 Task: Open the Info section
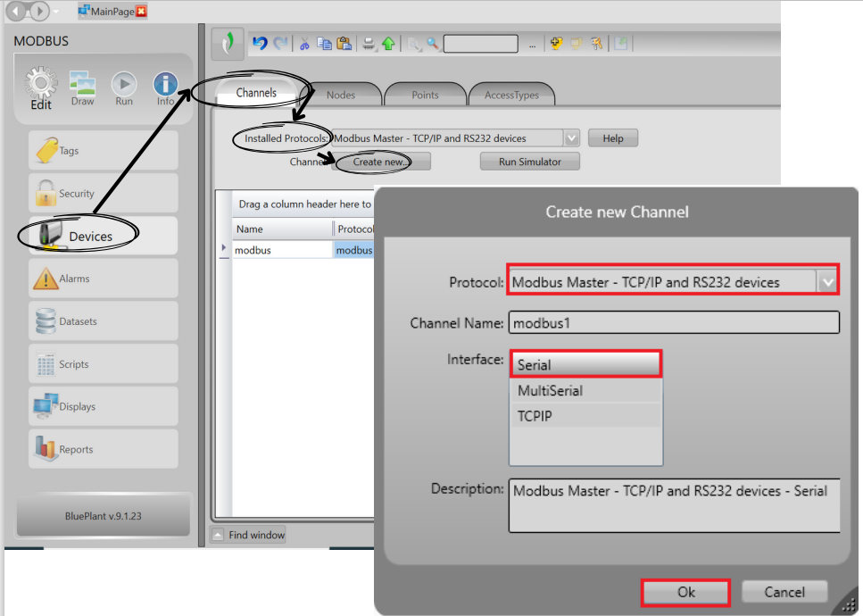coord(165,88)
